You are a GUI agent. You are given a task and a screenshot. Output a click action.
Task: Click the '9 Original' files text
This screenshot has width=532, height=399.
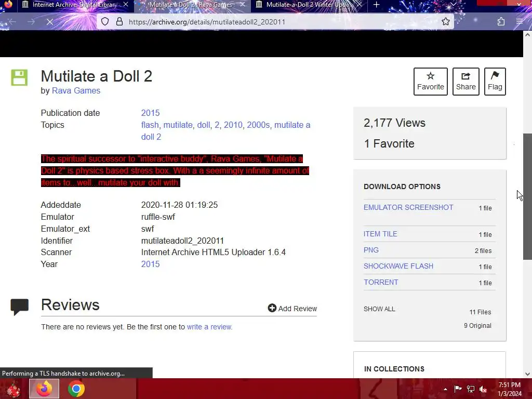(477, 325)
